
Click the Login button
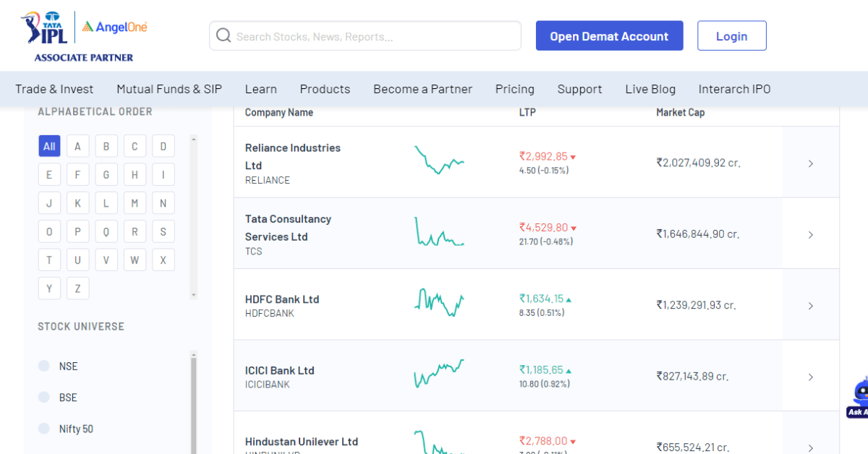(731, 35)
